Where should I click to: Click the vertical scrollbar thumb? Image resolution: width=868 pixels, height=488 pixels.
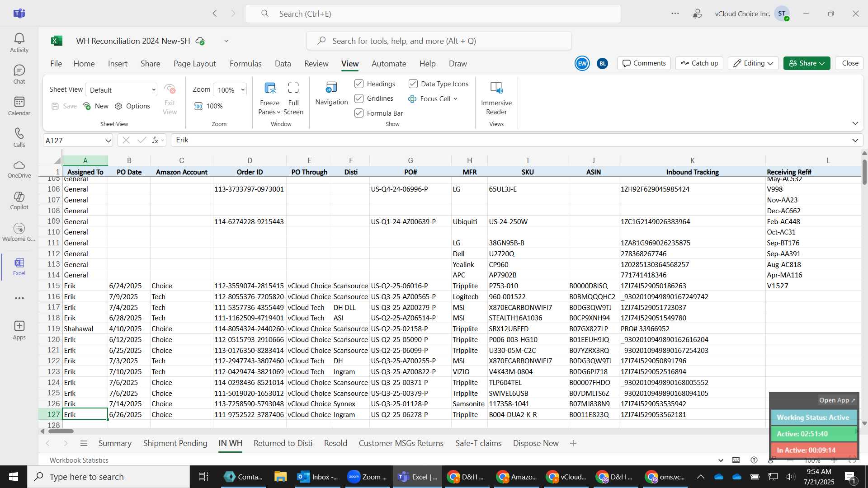pyautogui.click(x=864, y=172)
